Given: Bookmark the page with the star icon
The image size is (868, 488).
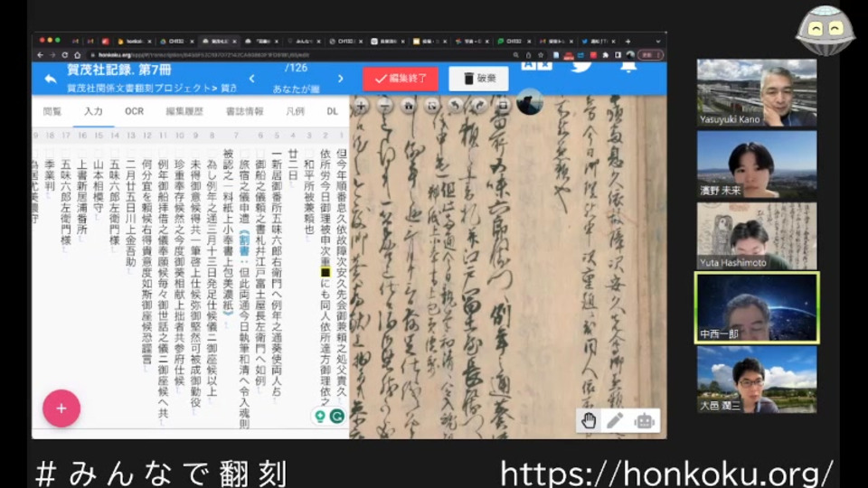Looking at the screenshot, I should 541,55.
